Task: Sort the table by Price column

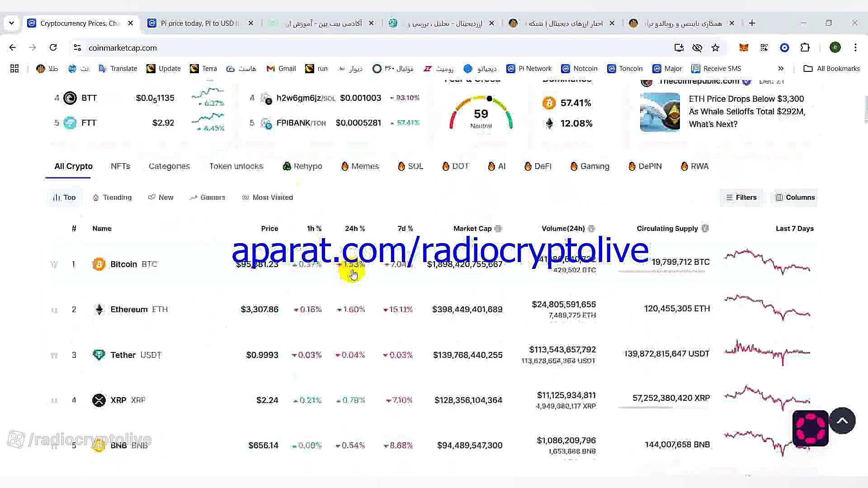Action: tap(269, 229)
